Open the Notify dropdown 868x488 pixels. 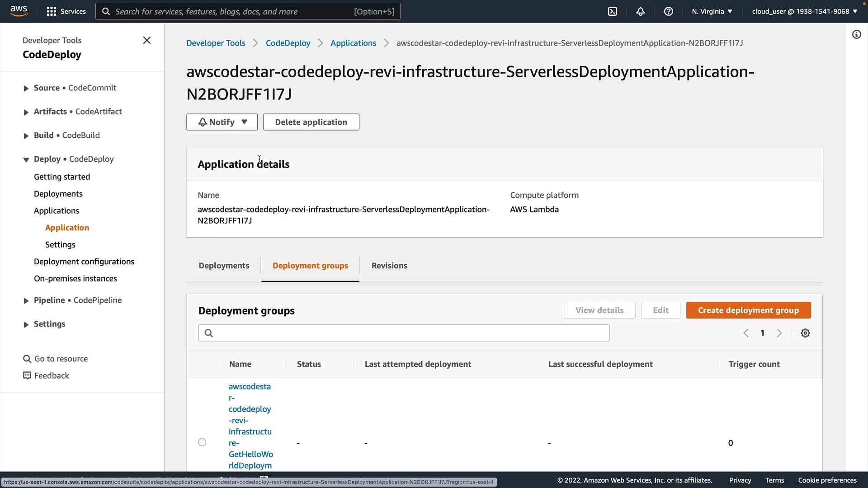222,122
